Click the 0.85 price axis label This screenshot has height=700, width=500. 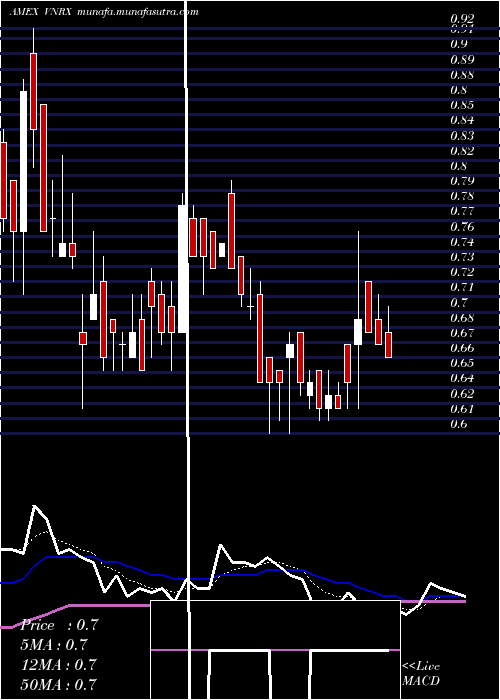462,105
